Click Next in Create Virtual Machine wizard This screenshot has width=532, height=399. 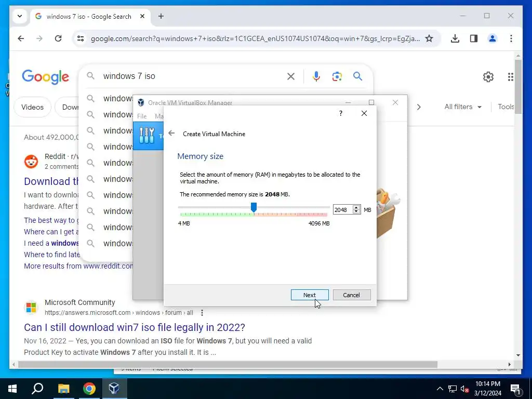[310, 295]
